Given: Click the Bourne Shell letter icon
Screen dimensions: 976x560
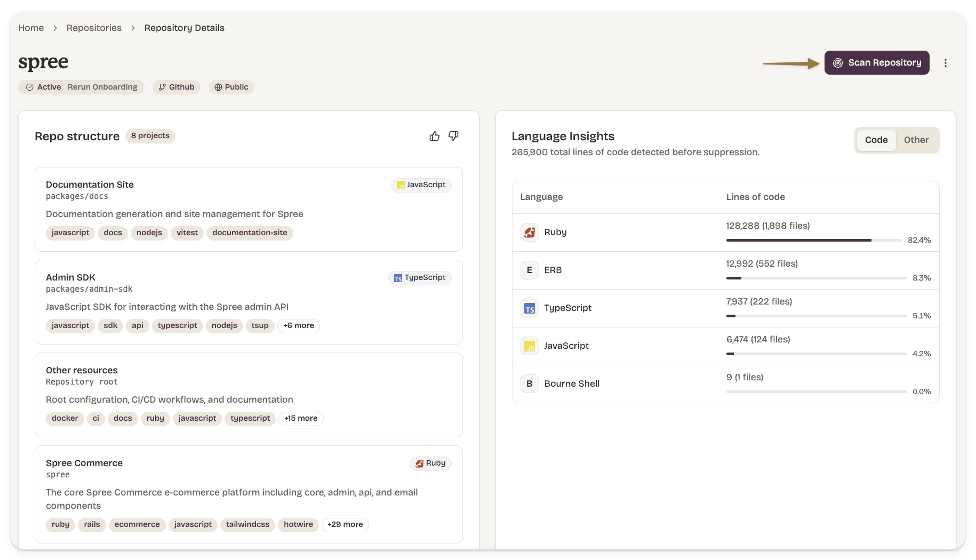Looking at the screenshot, I should click(x=530, y=384).
